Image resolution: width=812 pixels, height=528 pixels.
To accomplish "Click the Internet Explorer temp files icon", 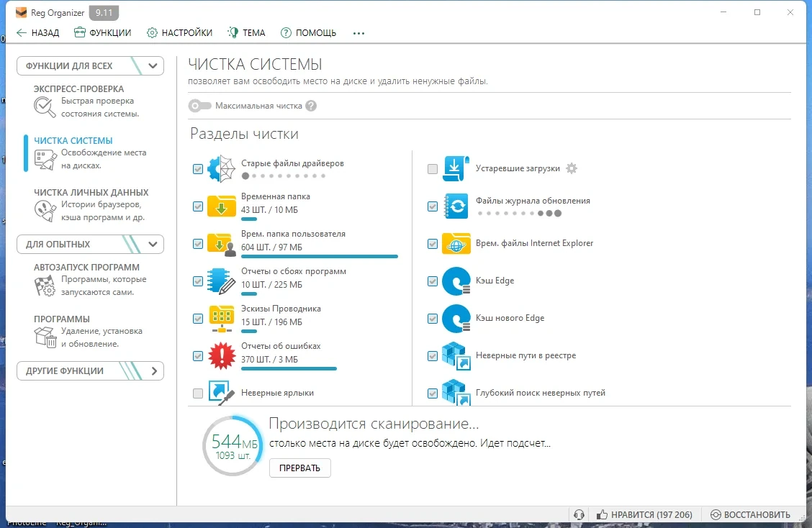I will tap(456, 244).
